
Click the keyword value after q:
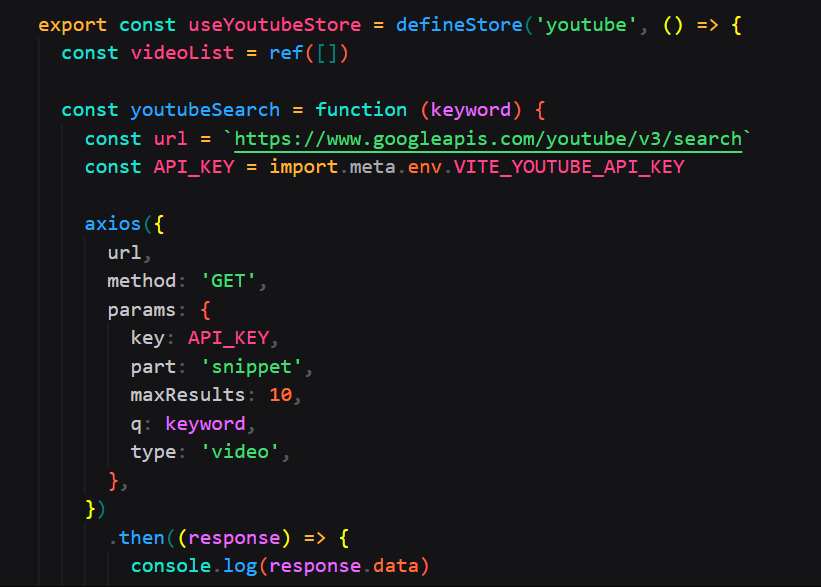click(205, 424)
